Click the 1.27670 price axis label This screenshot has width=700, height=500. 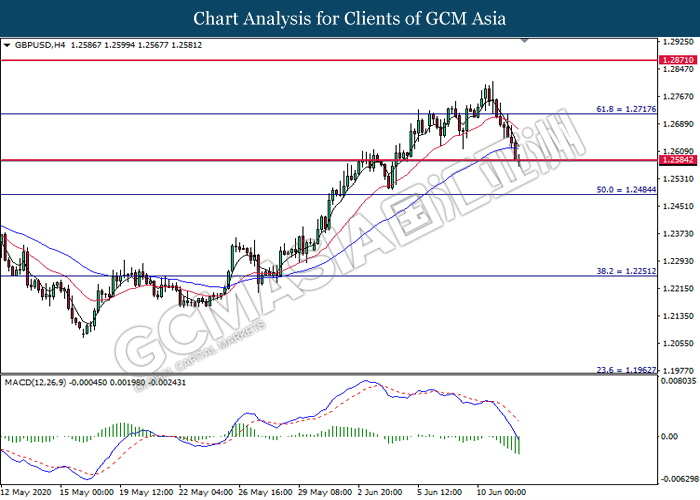(678, 96)
